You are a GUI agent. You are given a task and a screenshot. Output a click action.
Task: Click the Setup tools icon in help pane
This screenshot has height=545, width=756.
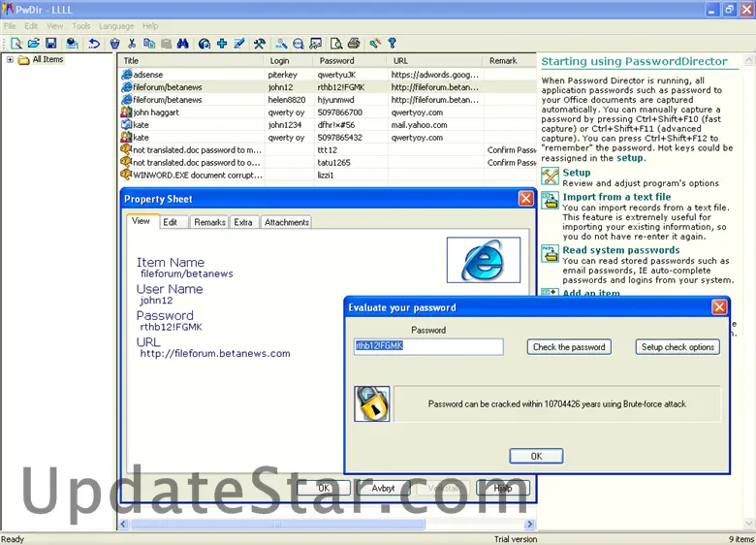550,176
